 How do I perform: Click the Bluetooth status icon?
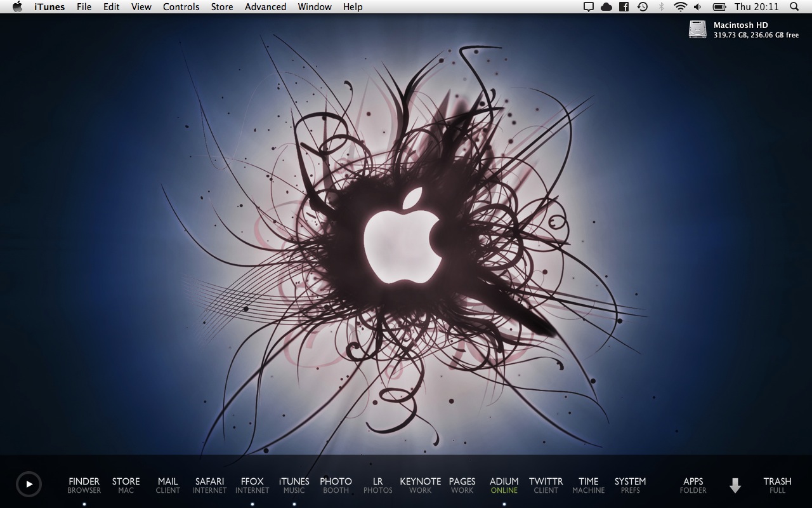661,6
